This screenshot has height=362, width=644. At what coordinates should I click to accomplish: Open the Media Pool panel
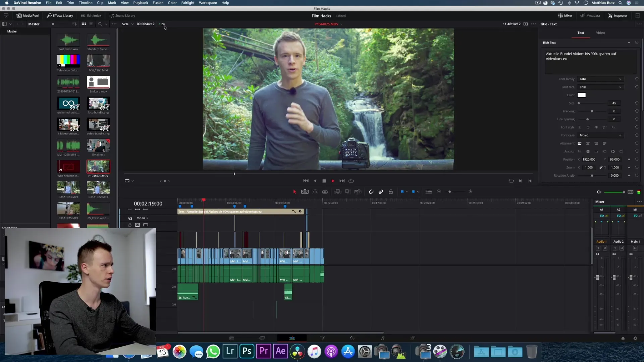[28, 16]
